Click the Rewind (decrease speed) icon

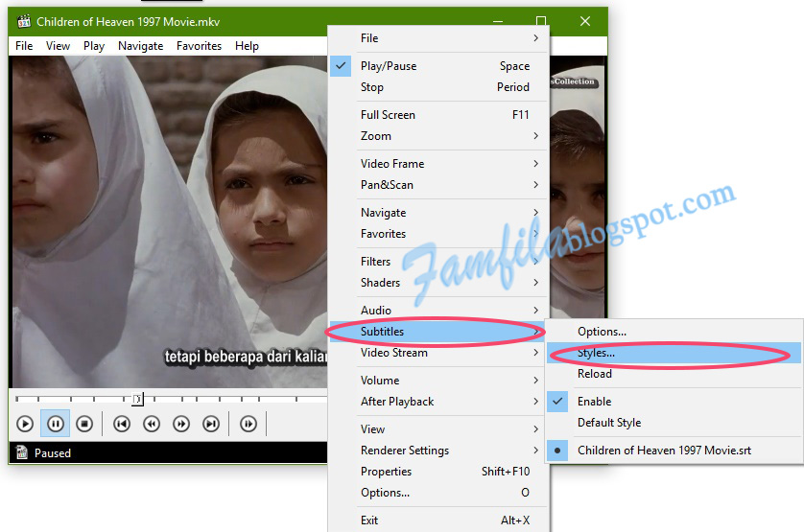click(152, 424)
